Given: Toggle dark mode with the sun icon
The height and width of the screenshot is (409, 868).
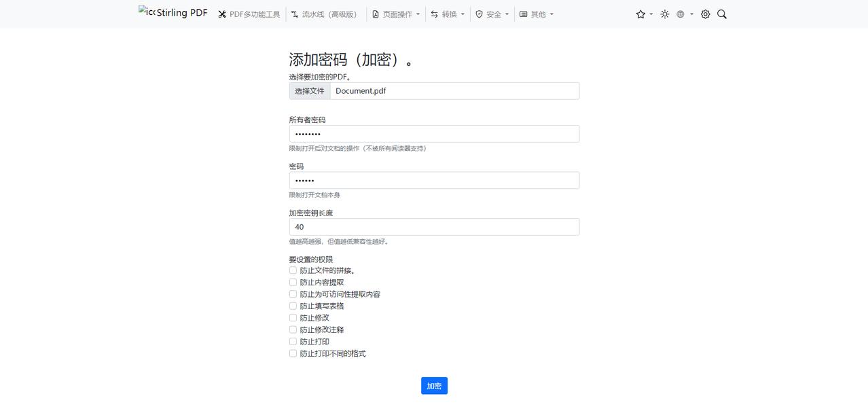Looking at the screenshot, I should pos(664,14).
